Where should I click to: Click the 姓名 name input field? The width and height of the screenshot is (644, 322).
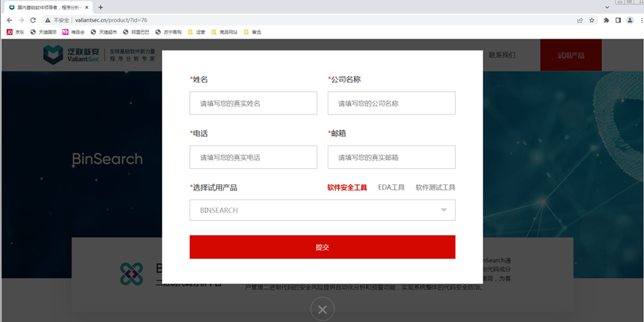pyautogui.click(x=253, y=103)
